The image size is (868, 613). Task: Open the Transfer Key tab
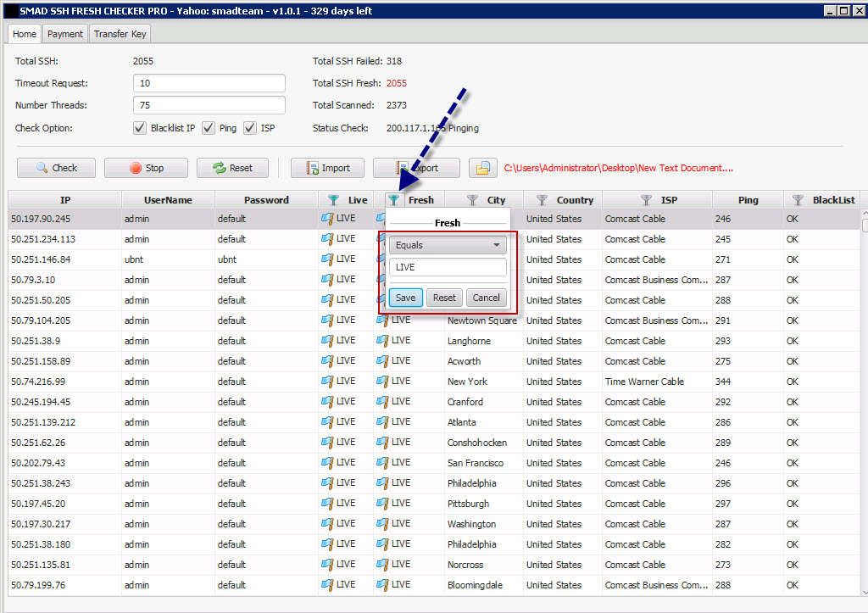120,34
